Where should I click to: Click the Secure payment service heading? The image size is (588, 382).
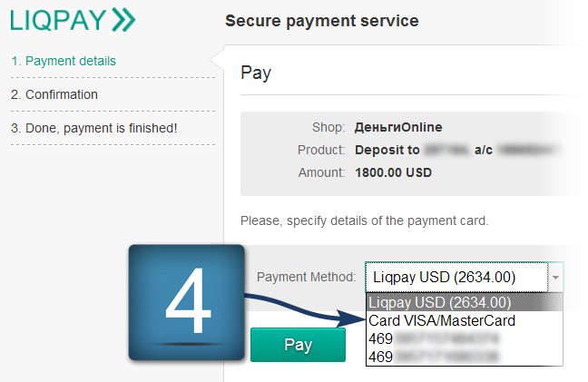pos(322,20)
